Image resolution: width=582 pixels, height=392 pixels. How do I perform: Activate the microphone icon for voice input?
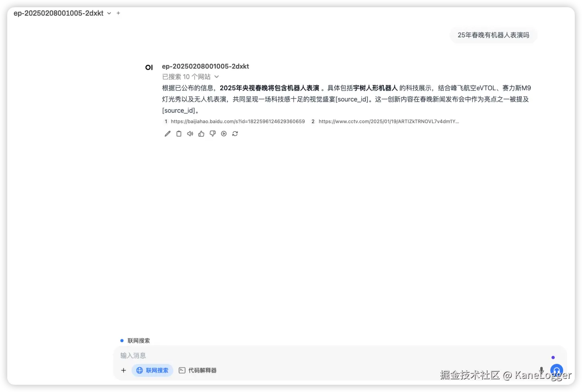tap(541, 370)
